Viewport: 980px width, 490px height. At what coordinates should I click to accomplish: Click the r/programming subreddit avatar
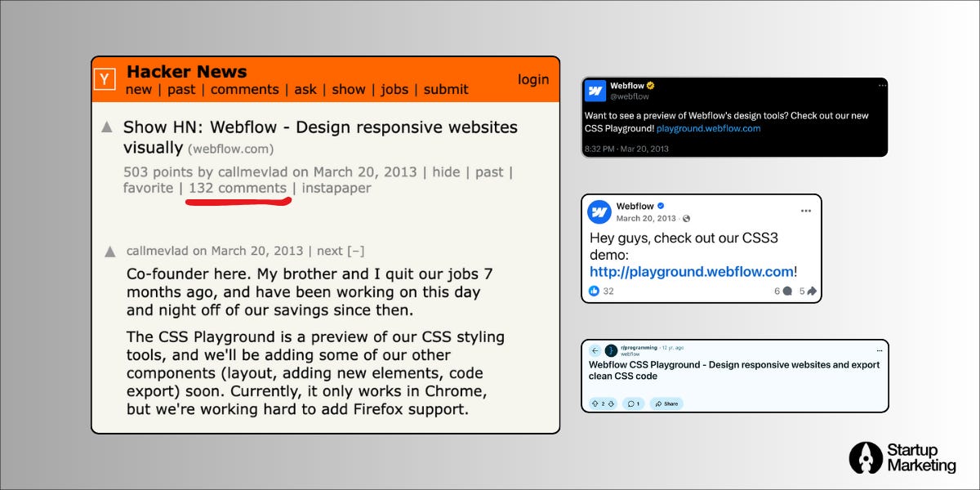(610, 350)
